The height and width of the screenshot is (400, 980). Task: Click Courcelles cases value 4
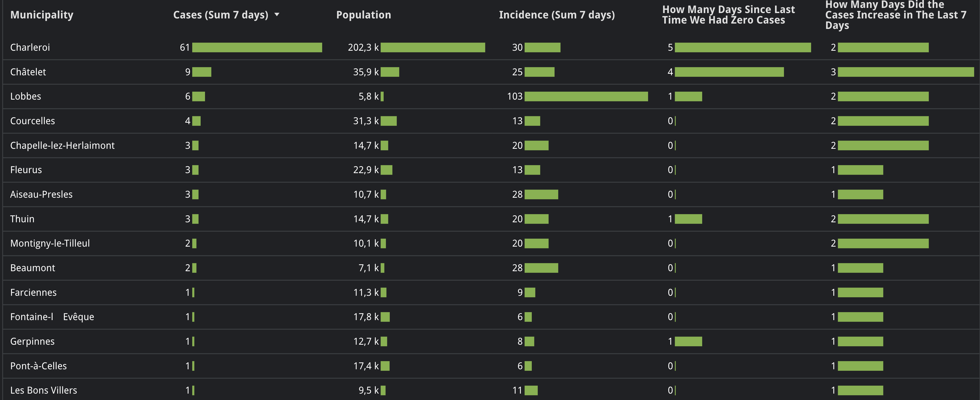[x=188, y=121]
